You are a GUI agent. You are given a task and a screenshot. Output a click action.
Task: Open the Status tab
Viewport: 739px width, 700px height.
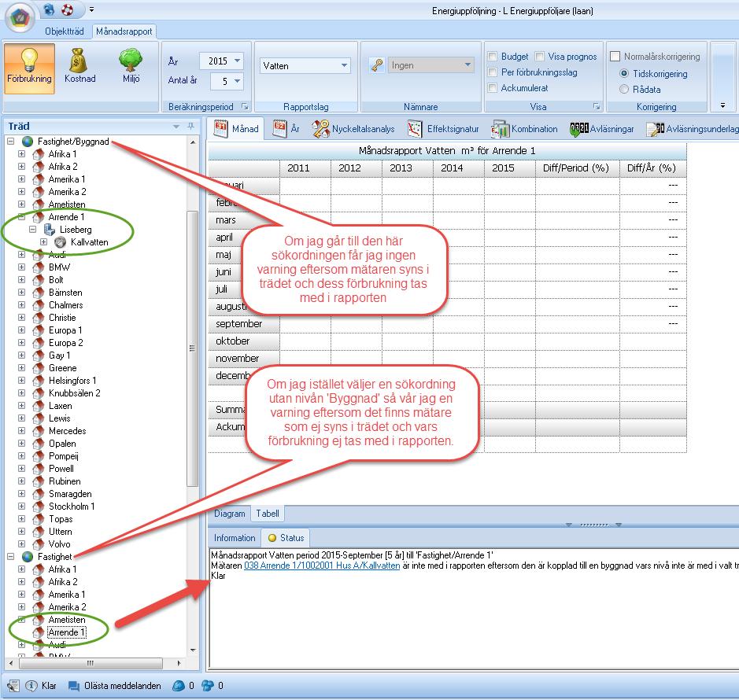tap(286, 537)
